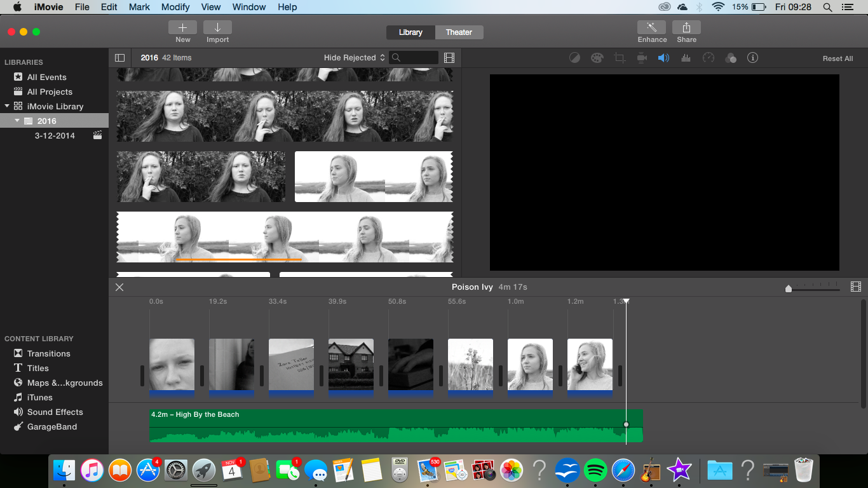Toggle the event filmstrip view icon
868x488 pixels.
tap(449, 57)
